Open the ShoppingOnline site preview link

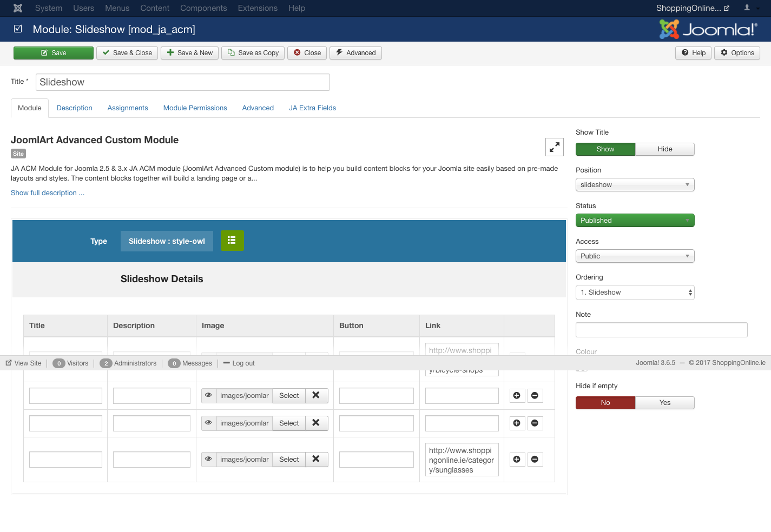coord(693,8)
